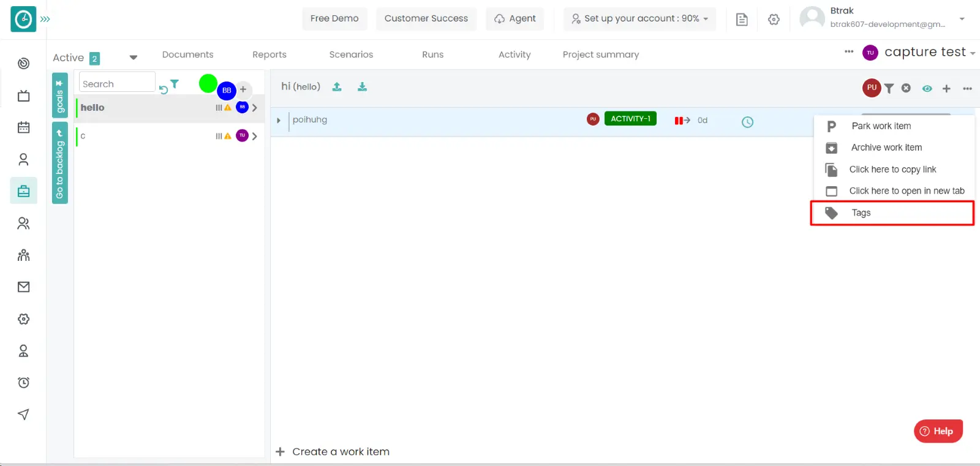The image size is (980, 466).
Task: Open the single user profile sidebar icon
Action: pyautogui.click(x=23, y=159)
